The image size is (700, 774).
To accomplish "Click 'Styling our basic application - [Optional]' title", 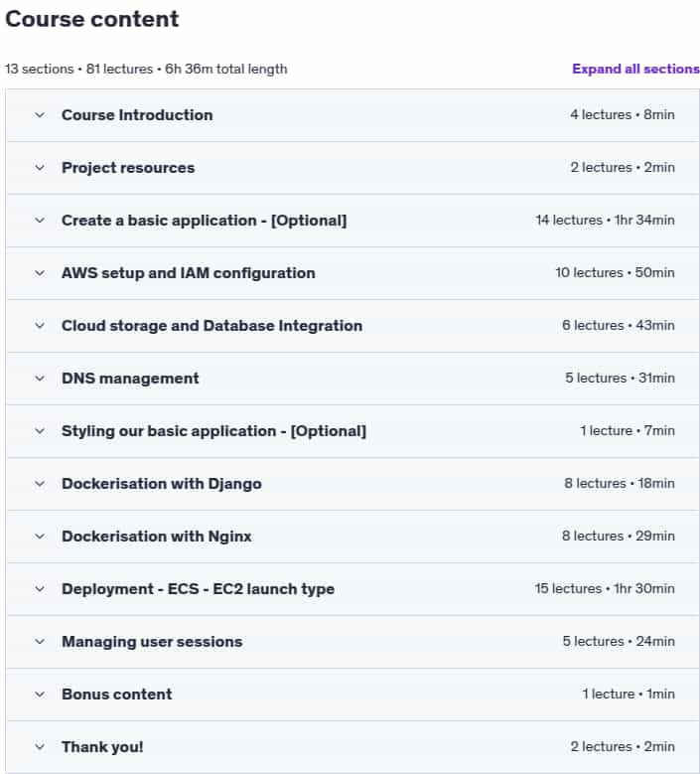I will pos(214,431).
